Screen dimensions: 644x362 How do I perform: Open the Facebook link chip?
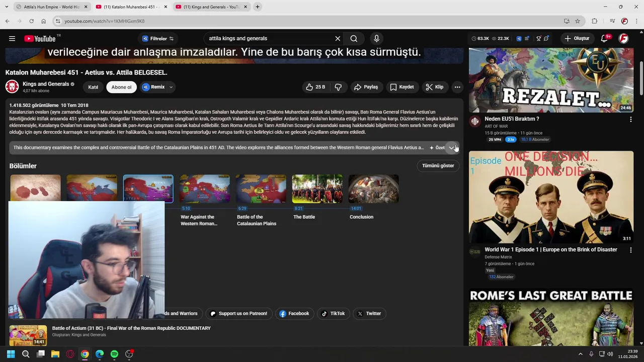(x=294, y=313)
